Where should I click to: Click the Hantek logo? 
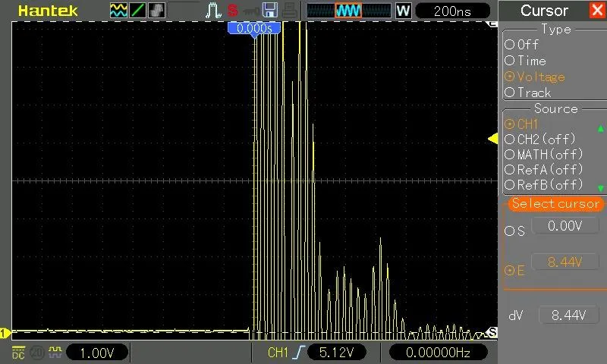click(x=48, y=11)
